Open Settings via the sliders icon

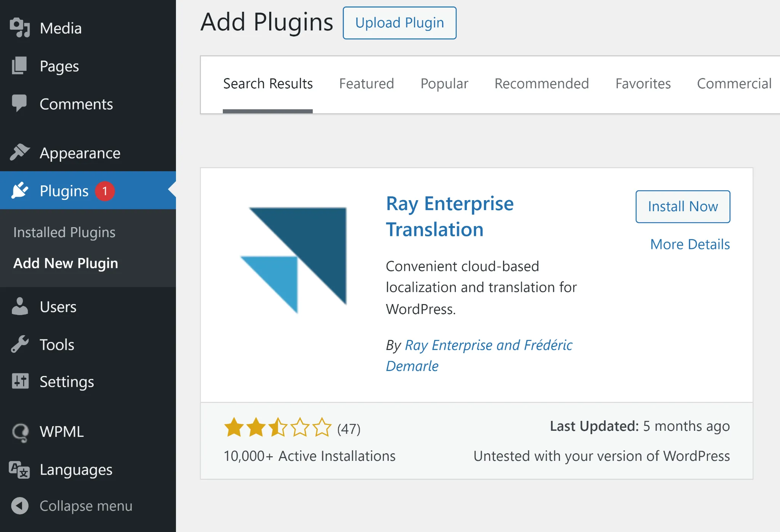[20, 381]
